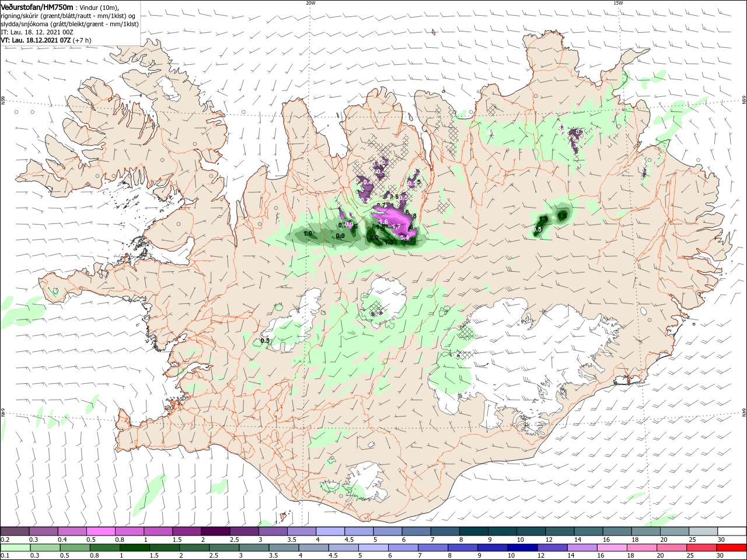Click the Veðurstofan/HM750m title text

click(x=37, y=6)
